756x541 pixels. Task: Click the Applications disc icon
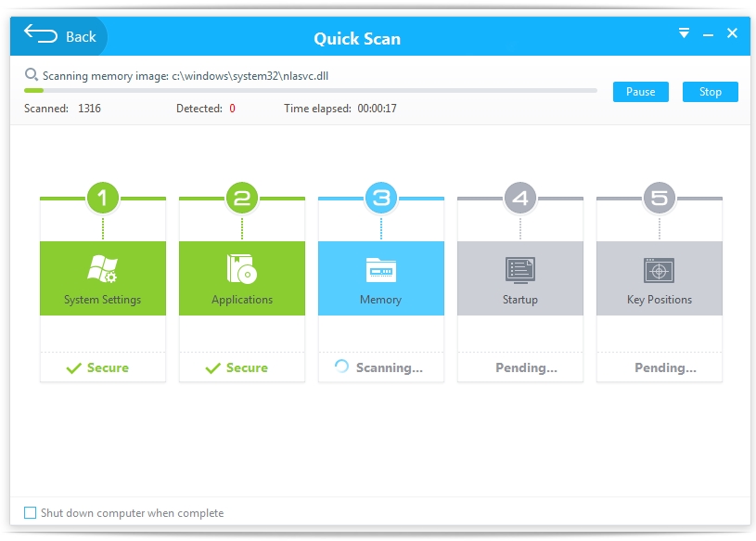(x=242, y=268)
